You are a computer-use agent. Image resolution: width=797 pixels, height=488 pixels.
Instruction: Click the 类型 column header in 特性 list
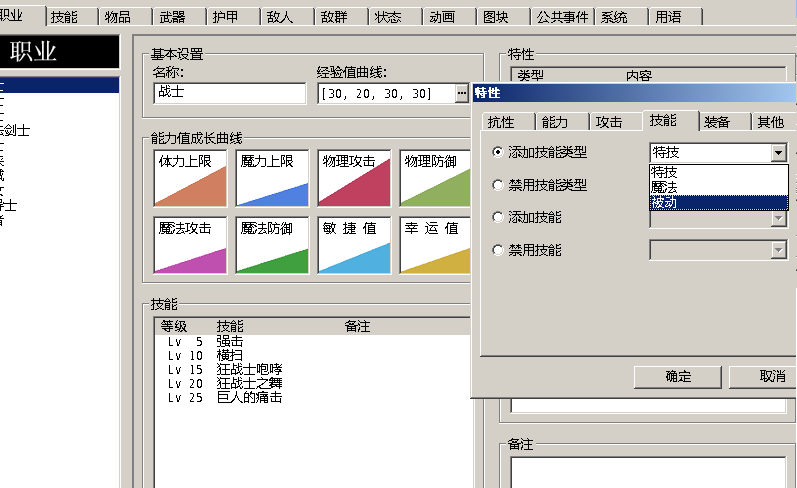click(531, 75)
